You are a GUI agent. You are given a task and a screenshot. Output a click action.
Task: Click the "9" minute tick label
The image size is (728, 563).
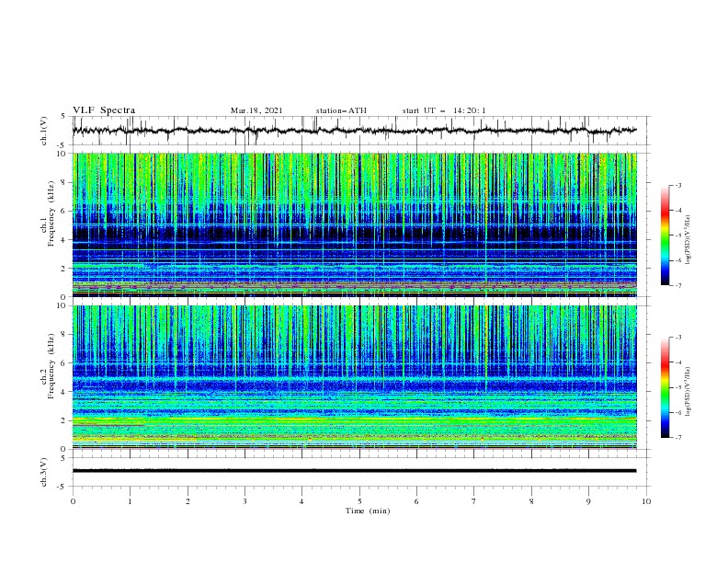click(x=588, y=501)
